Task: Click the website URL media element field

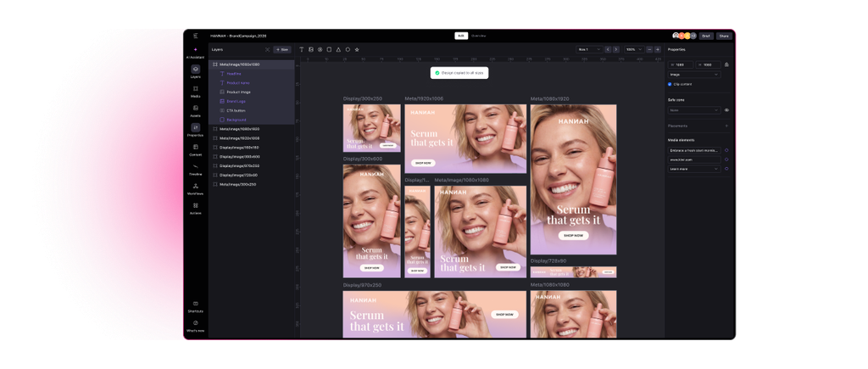Action: pos(694,159)
